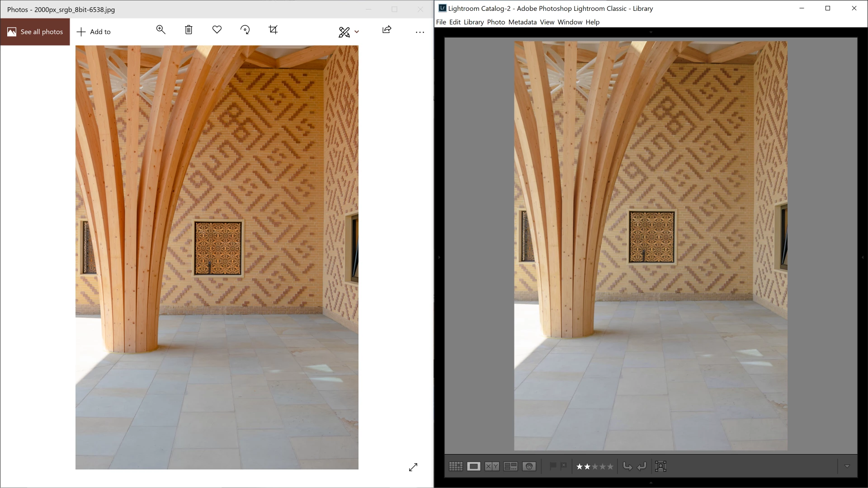Screen dimensions: 868x488
Task: Set flag as rejected
Action: 563,466
